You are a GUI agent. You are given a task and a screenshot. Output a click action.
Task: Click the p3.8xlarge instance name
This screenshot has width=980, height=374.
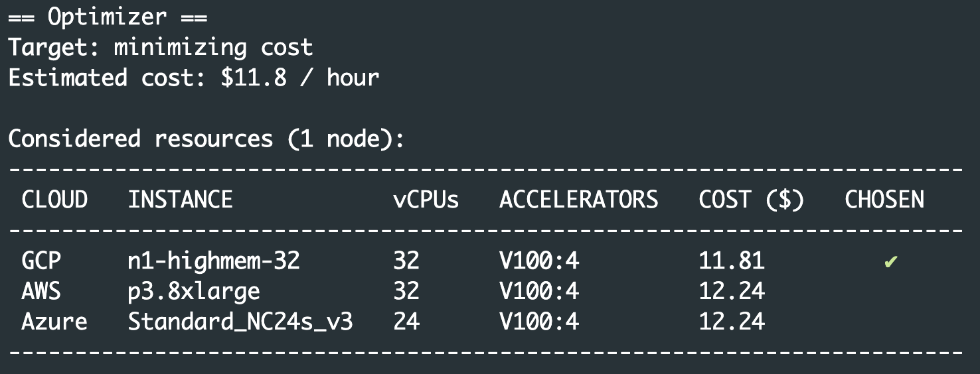(x=194, y=291)
